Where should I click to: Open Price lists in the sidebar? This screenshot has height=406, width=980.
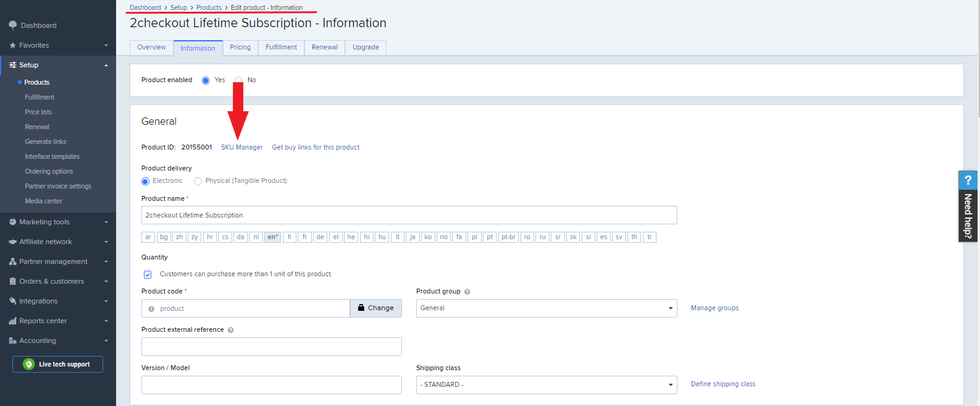tap(38, 112)
